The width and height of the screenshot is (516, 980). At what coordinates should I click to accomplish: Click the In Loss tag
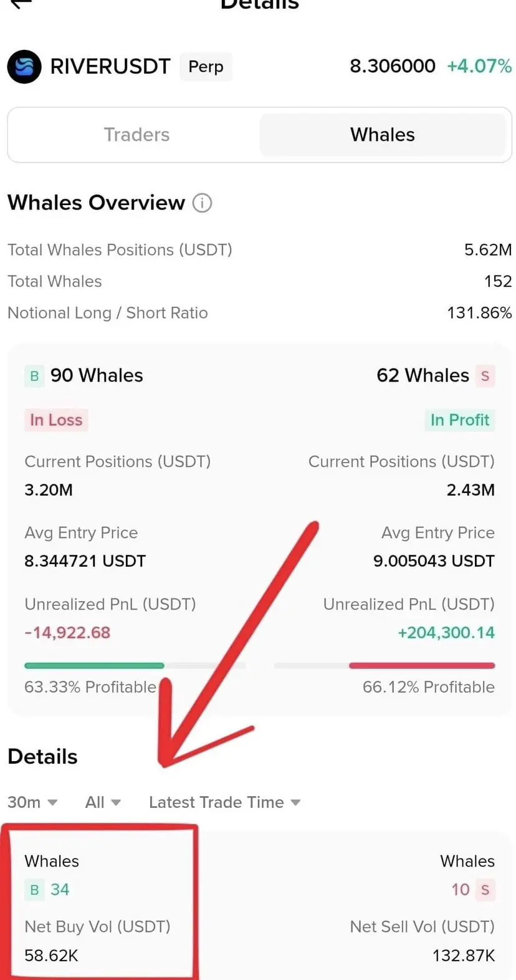point(56,420)
